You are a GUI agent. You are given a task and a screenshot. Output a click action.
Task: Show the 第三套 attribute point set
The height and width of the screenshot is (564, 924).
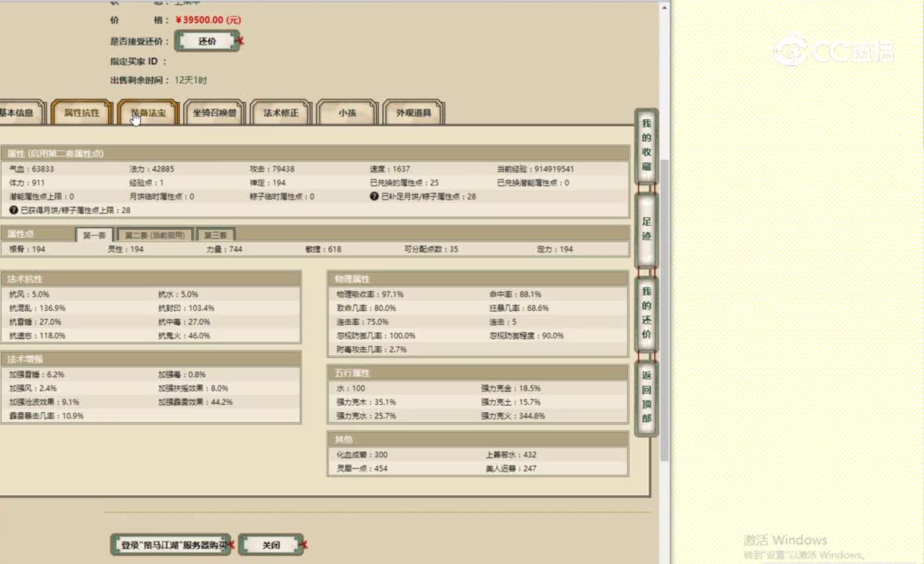(x=215, y=234)
